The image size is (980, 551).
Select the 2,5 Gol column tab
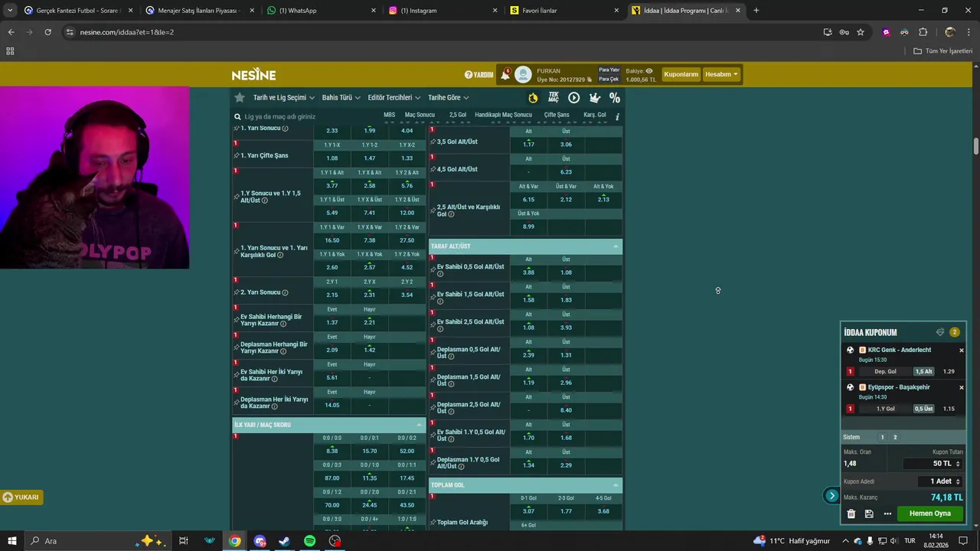pyautogui.click(x=458, y=115)
